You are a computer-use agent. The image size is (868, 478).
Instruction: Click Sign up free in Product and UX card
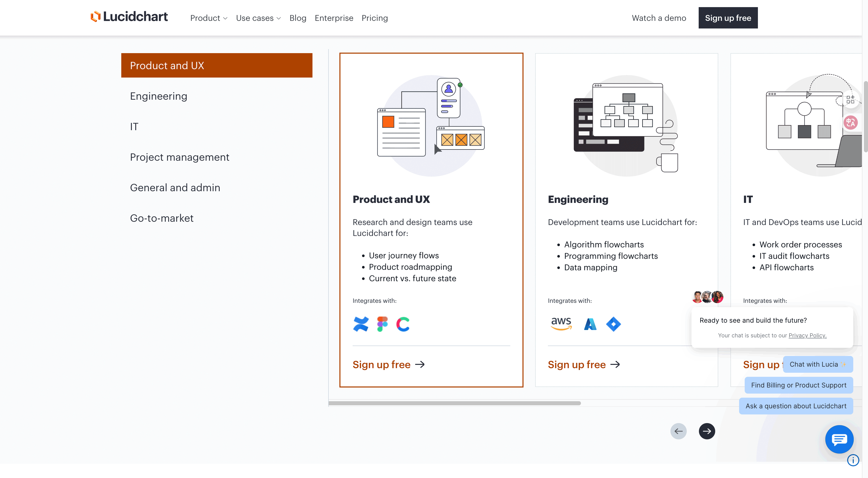point(388,364)
